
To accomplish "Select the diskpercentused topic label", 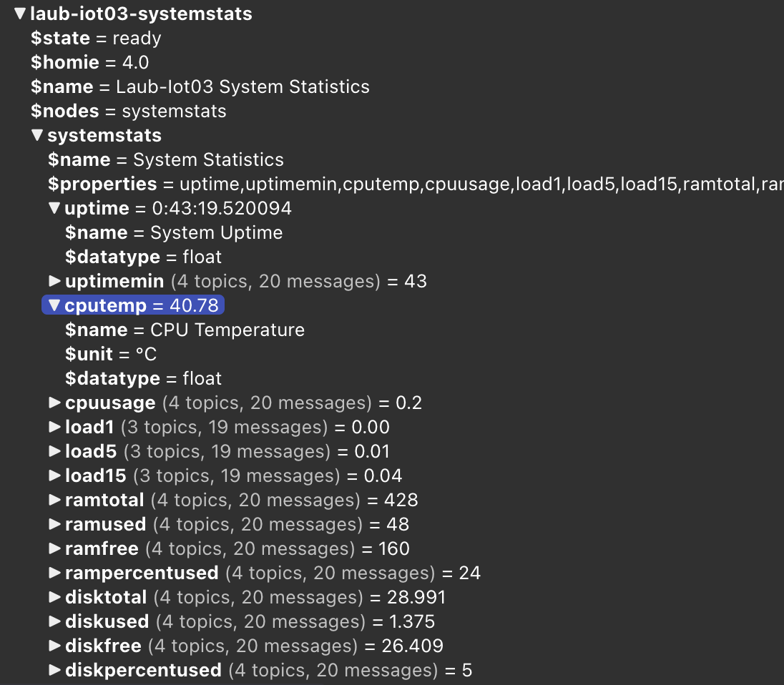I will pos(142,670).
